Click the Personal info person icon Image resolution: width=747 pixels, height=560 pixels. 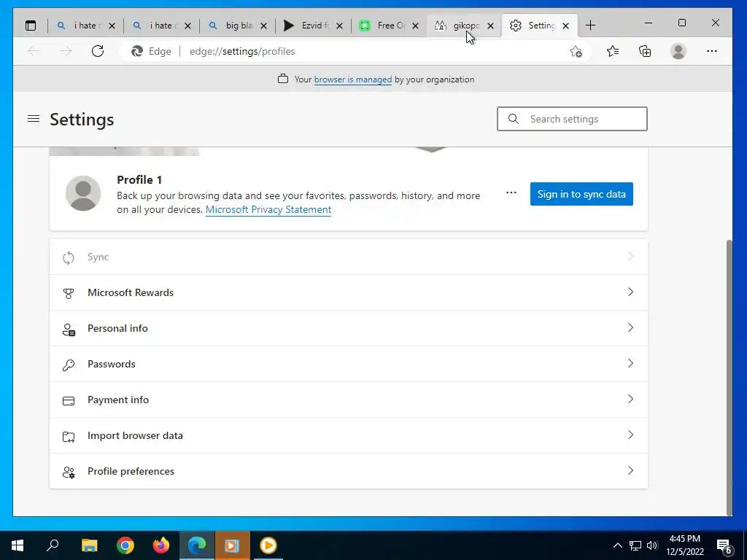click(69, 329)
